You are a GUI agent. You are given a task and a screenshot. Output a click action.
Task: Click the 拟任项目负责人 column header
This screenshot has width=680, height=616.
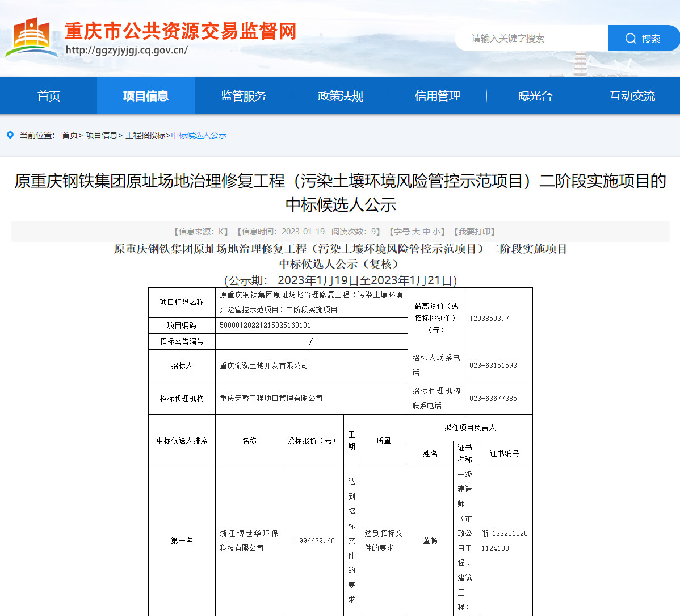coord(470,428)
